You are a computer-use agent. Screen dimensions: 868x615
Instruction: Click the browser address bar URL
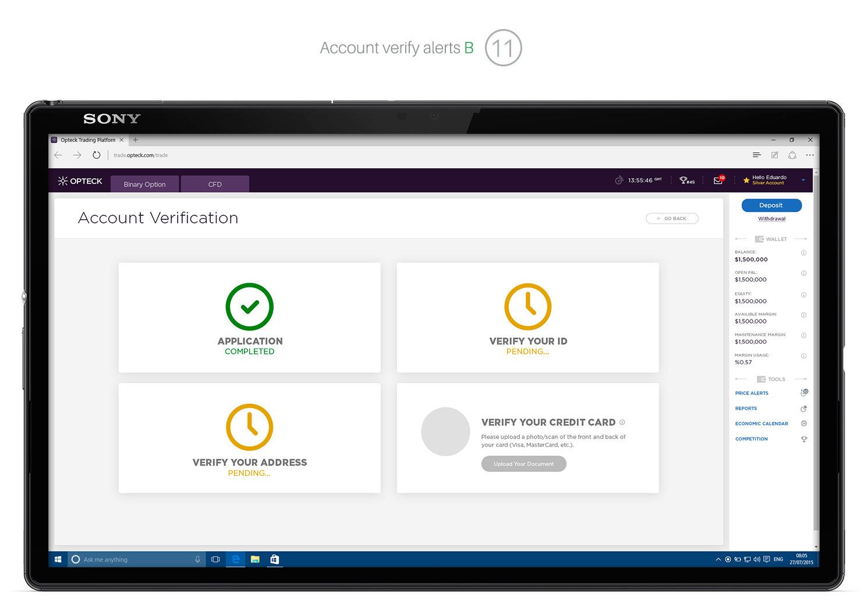point(140,155)
